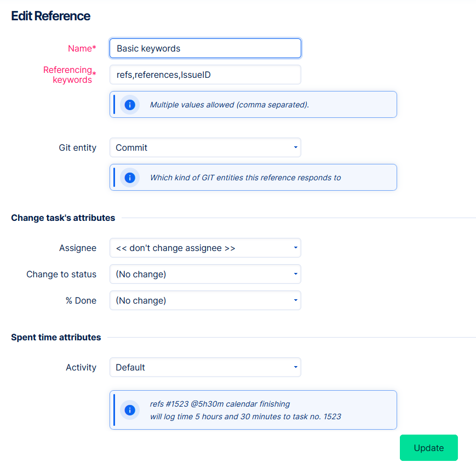The height and width of the screenshot is (462, 476).
Task: Click the Change task's attributes section header
Action: [x=63, y=218]
